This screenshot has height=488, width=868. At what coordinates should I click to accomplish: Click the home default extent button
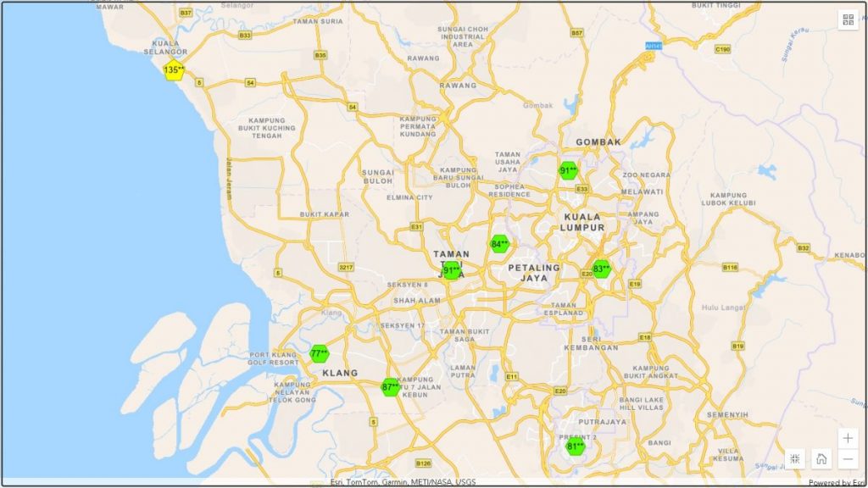(821, 459)
